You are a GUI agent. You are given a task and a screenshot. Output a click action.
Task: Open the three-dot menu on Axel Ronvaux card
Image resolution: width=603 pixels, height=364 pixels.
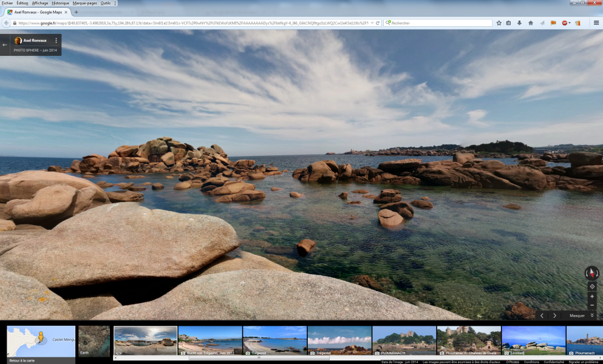click(56, 41)
